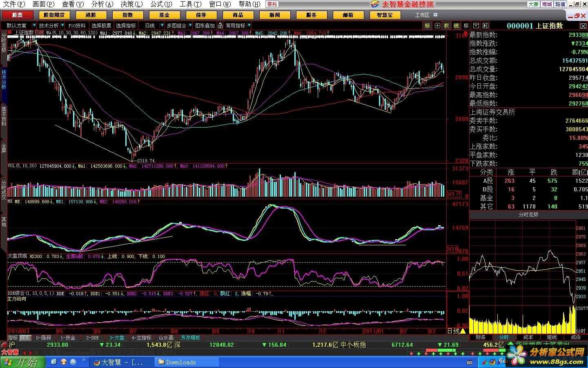Screen dimensions: 588x368
Task: Click the orange headset quick launch icon
Action: click(63, 362)
